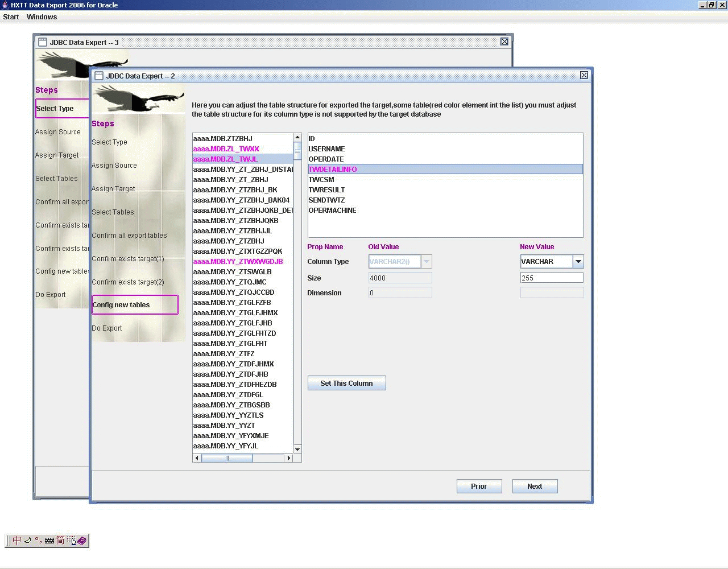Image resolution: width=728 pixels, height=569 pixels.
Task: Click the Old Value VARCHAR2 dropdown arrow
Action: (x=427, y=261)
